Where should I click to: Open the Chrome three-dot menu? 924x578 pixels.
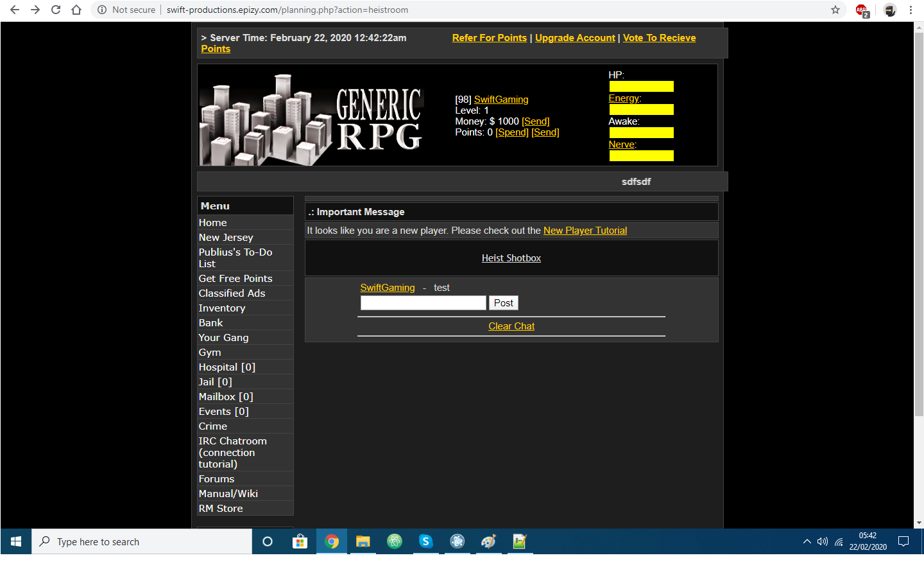coord(911,10)
